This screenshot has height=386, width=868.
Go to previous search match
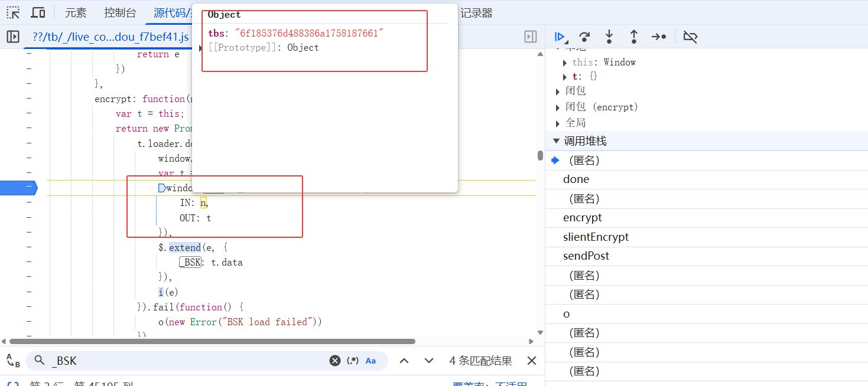click(404, 361)
